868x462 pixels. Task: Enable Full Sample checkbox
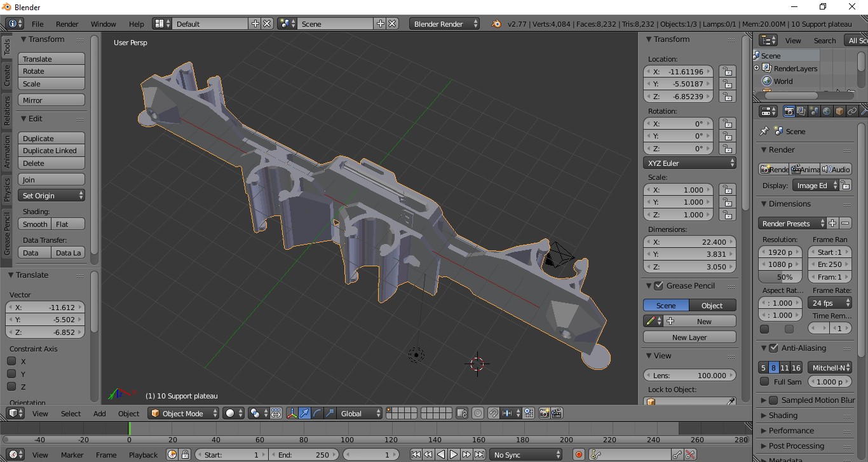click(x=764, y=381)
